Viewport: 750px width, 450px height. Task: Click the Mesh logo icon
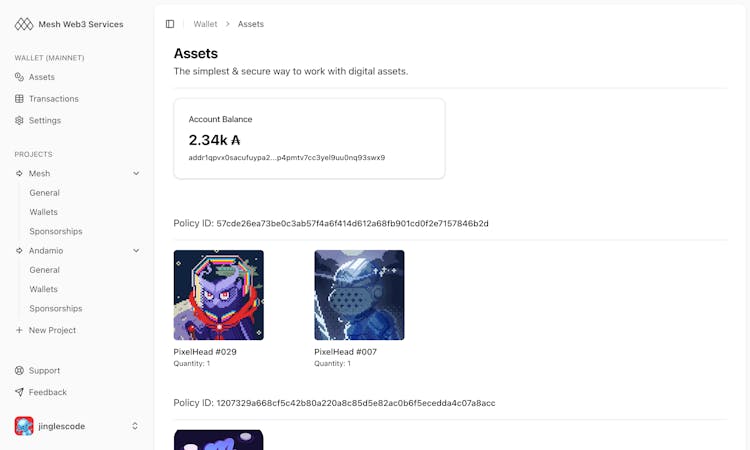pos(23,23)
